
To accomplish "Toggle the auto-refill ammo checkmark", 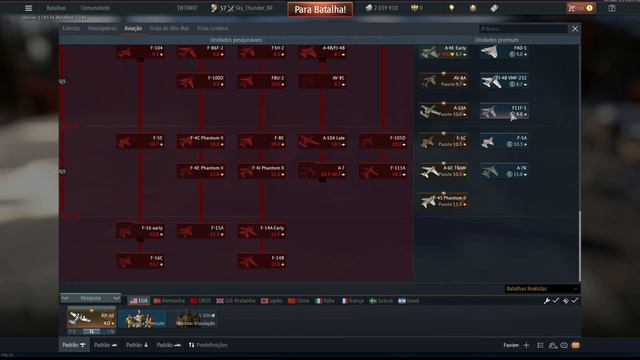I will 575,301.
